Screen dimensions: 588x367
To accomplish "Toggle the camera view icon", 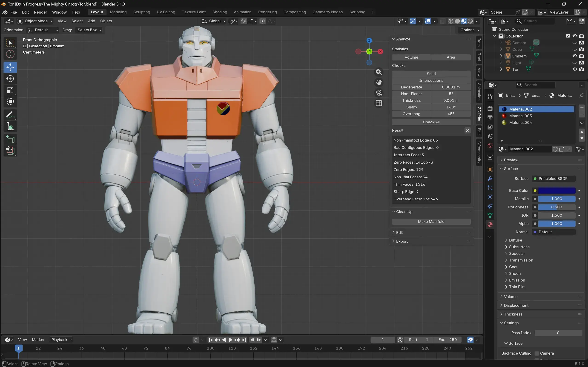I will tap(379, 93).
